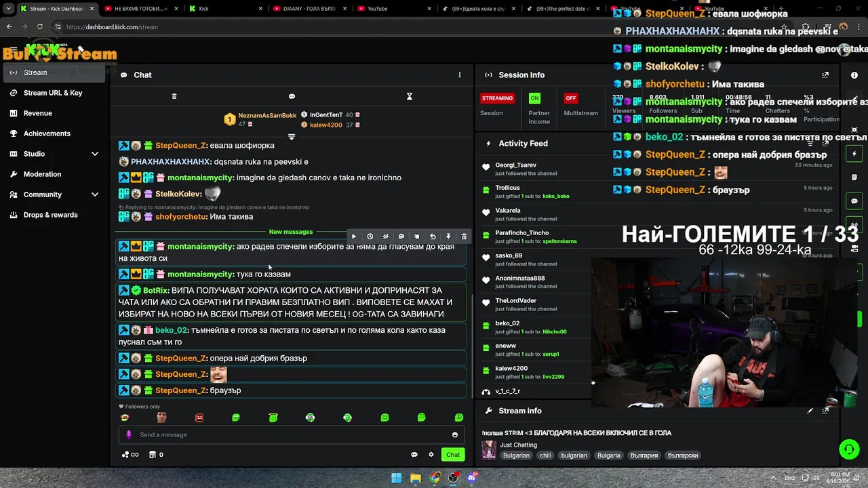
Task: Toggle the lightning Activity Feed sidebar button
Action: point(854,154)
